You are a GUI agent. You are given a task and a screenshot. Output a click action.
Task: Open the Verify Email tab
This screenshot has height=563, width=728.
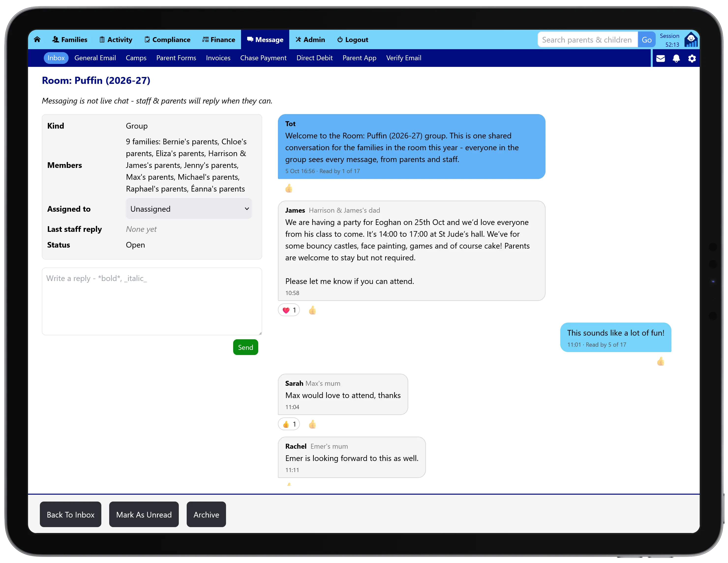[x=404, y=58]
